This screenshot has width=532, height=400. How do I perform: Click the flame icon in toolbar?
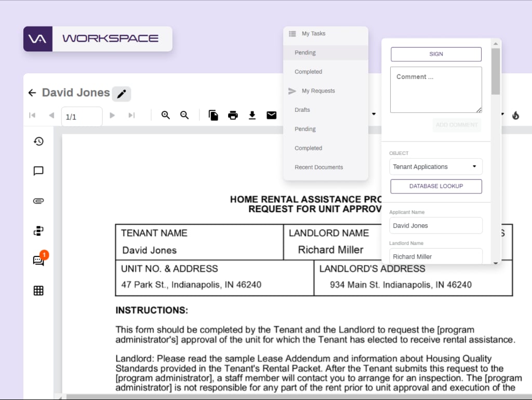[x=515, y=115]
